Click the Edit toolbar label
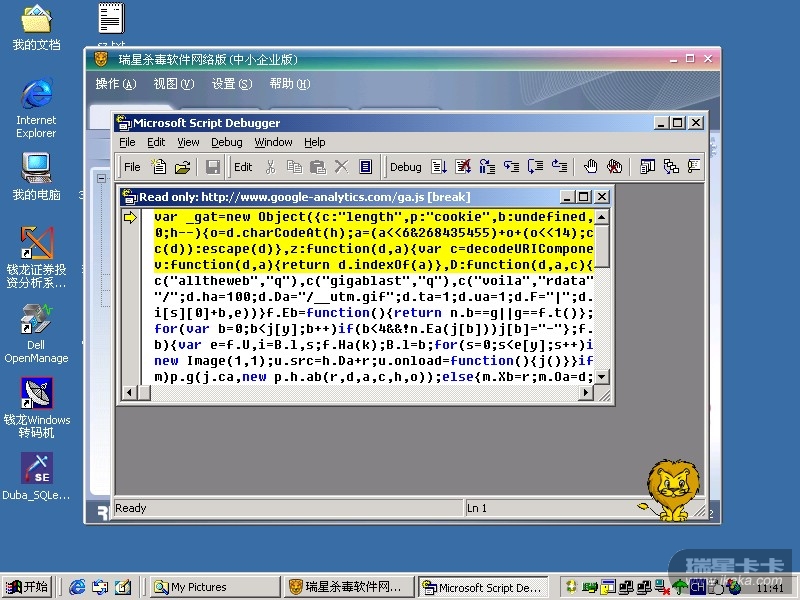This screenshot has height=600, width=800. 243,167
